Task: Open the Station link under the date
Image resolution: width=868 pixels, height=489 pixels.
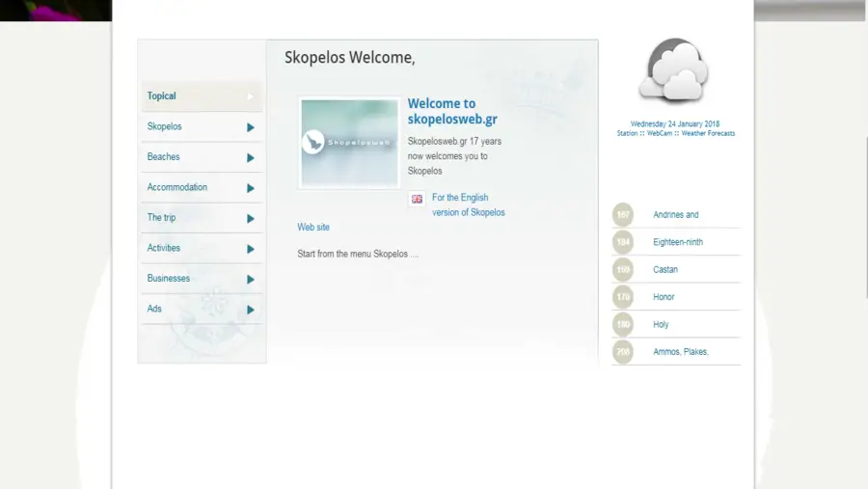Action: tap(627, 134)
